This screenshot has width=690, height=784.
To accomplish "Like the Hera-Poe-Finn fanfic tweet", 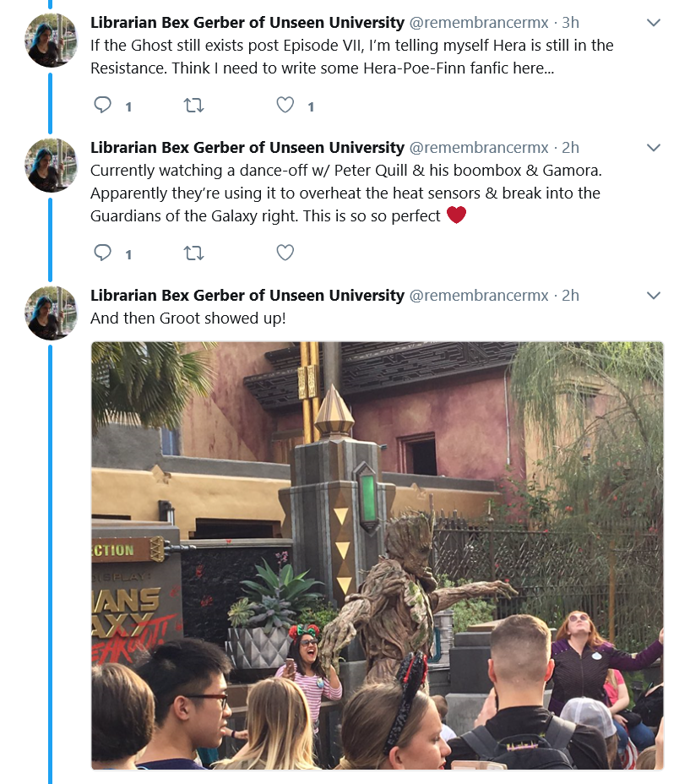I will (285, 105).
